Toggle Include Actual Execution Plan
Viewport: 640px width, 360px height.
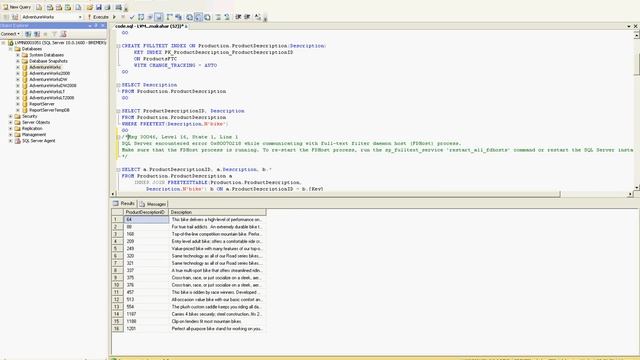[169, 17]
